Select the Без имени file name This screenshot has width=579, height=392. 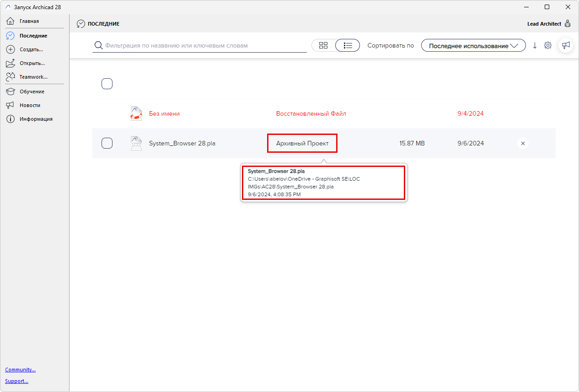coord(164,113)
